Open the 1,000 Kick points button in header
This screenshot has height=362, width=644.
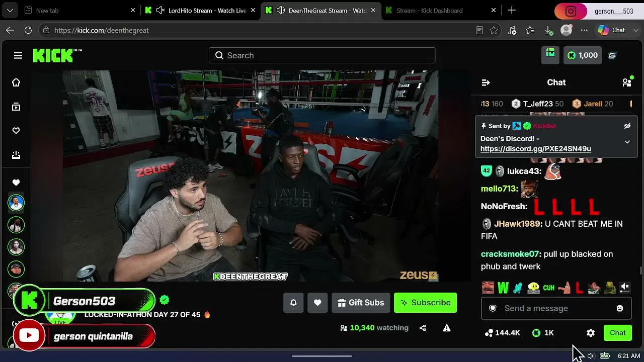(x=583, y=55)
